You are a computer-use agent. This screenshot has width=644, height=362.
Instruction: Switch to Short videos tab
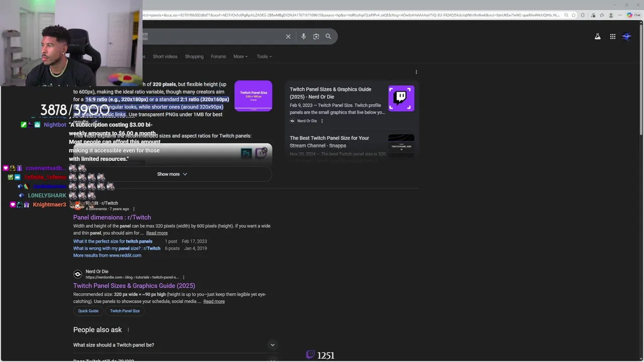coord(165,56)
